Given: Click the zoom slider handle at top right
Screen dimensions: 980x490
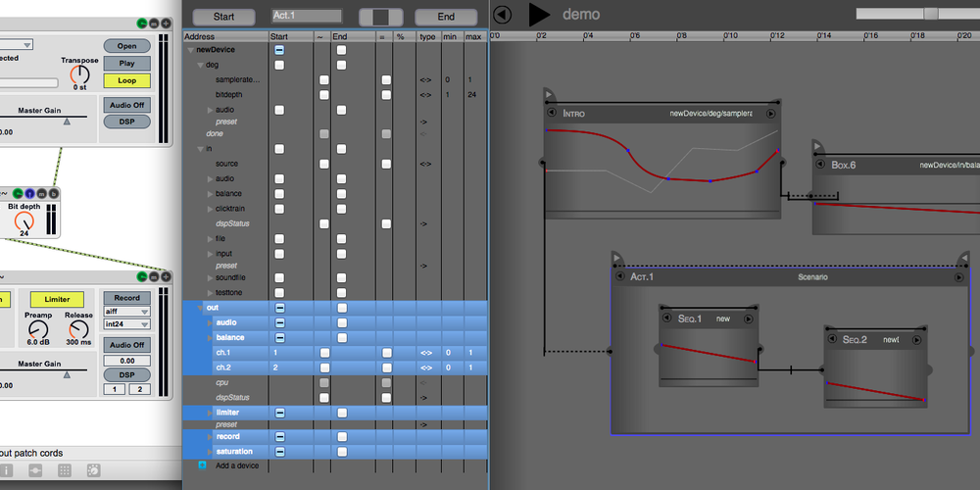Looking at the screenshot, I should coord(931,13).
